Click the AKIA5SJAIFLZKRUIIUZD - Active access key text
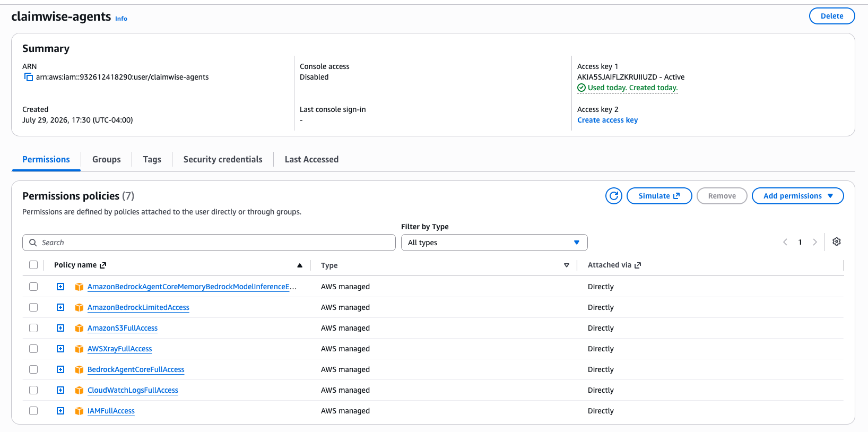 point(631,77)
